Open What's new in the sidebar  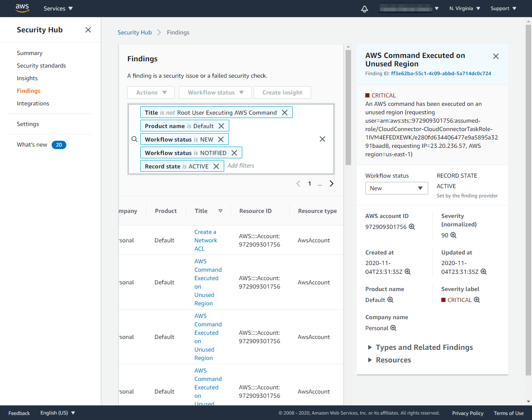point(32,144)
